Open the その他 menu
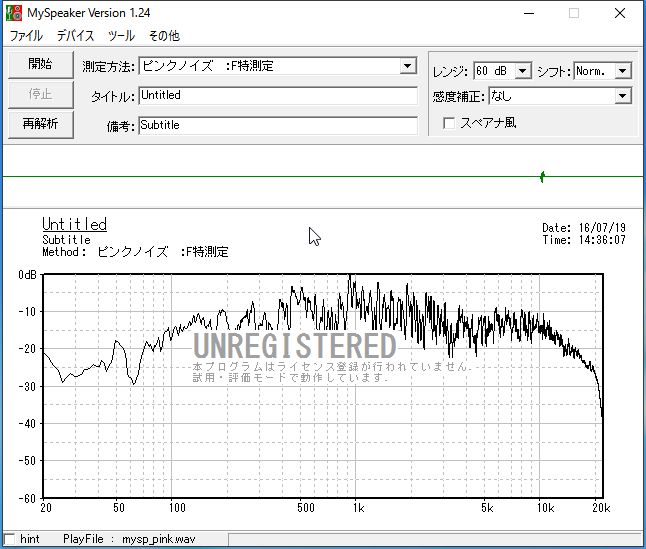 pos(164,36)
